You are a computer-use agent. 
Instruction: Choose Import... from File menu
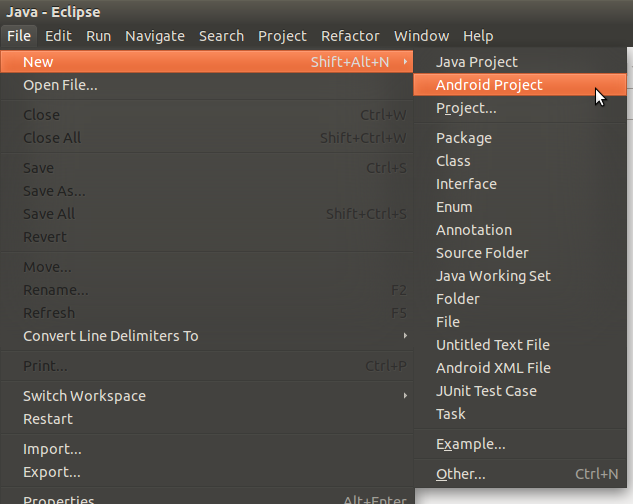tap(207, 449)
